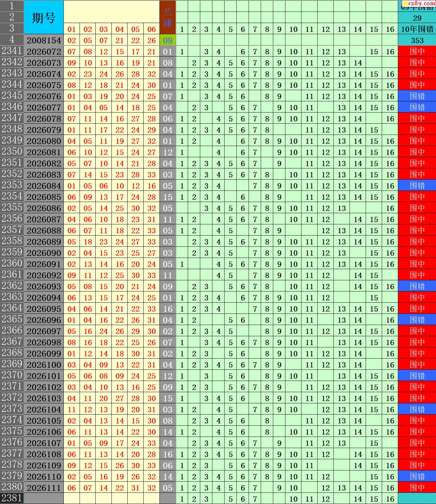Select the green blue-ball cell 08
The image size is (436, 504).
click(168, 40)
